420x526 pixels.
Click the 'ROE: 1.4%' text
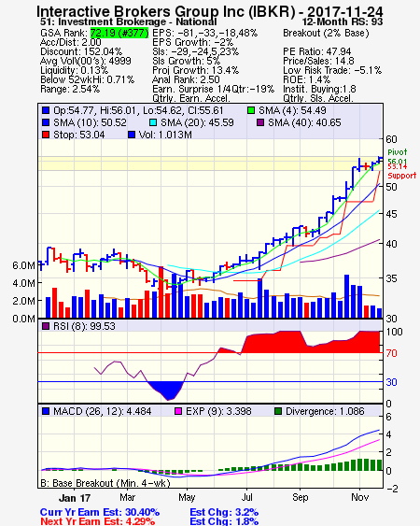307,79
